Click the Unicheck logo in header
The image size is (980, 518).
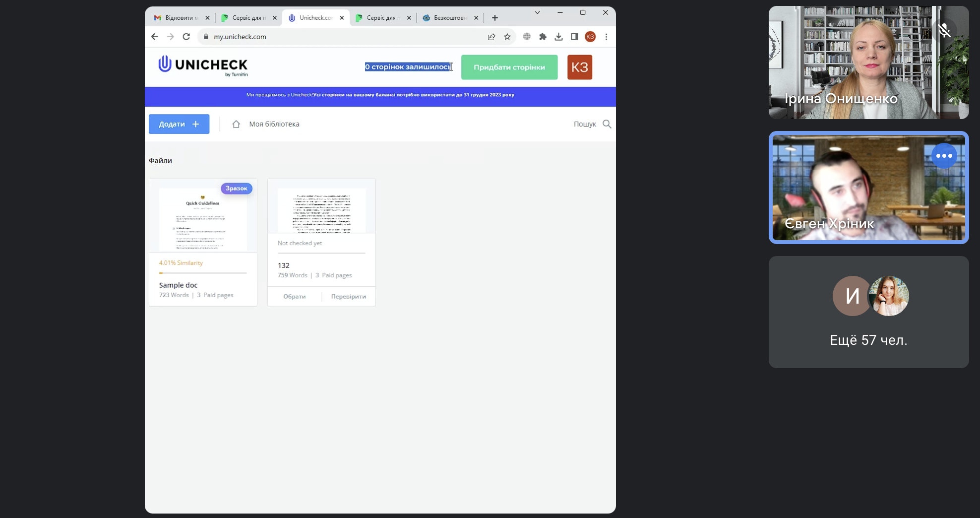click(203, 66)
